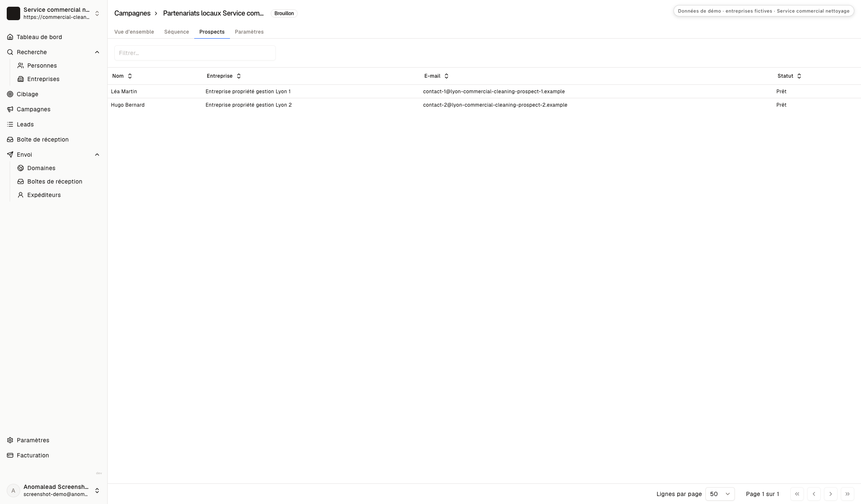This screenshot has width=861, height=504.
Task: Open the workspace switcher chevrons
Action: [x=97, y=13]
